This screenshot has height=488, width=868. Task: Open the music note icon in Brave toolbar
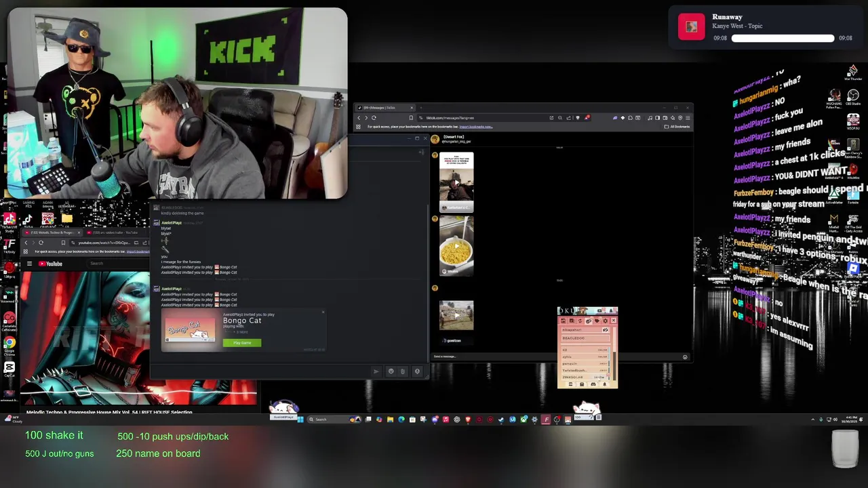(650, 118)
